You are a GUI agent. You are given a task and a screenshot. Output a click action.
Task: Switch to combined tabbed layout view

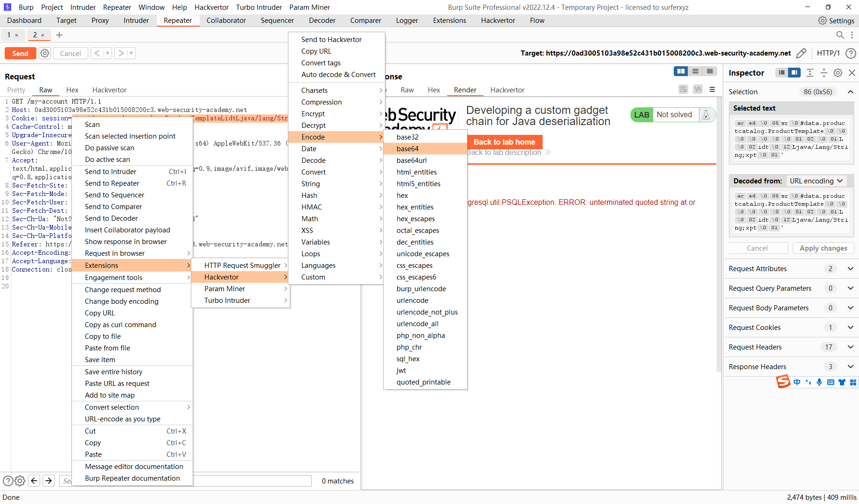tap(710, 71)
